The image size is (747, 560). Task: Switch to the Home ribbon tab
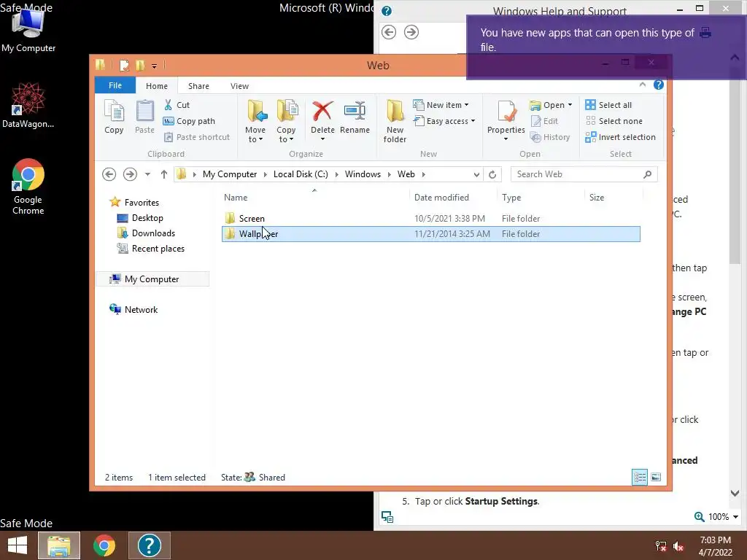[x=157, y=86]
